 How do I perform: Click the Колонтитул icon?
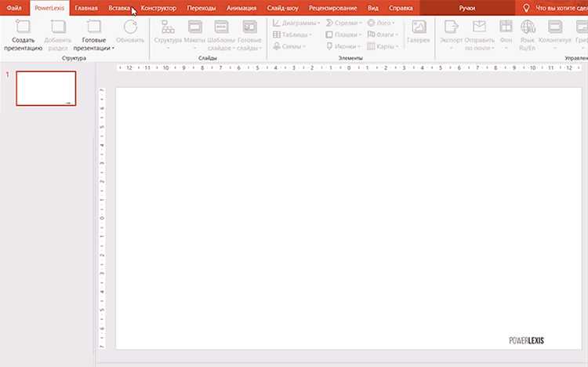coord(555,27)
